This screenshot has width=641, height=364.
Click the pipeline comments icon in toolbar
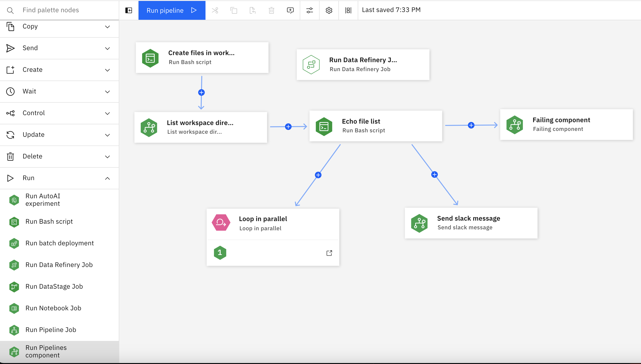(290, 10)
